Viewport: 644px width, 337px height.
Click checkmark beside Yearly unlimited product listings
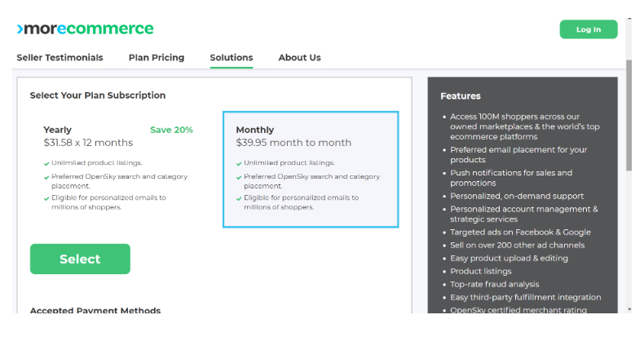click(46, 163)
